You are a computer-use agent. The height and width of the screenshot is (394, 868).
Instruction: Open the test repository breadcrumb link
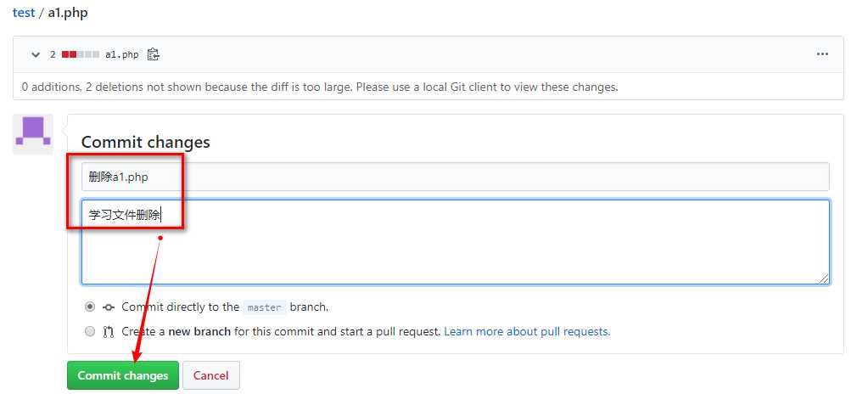(24, 13)
